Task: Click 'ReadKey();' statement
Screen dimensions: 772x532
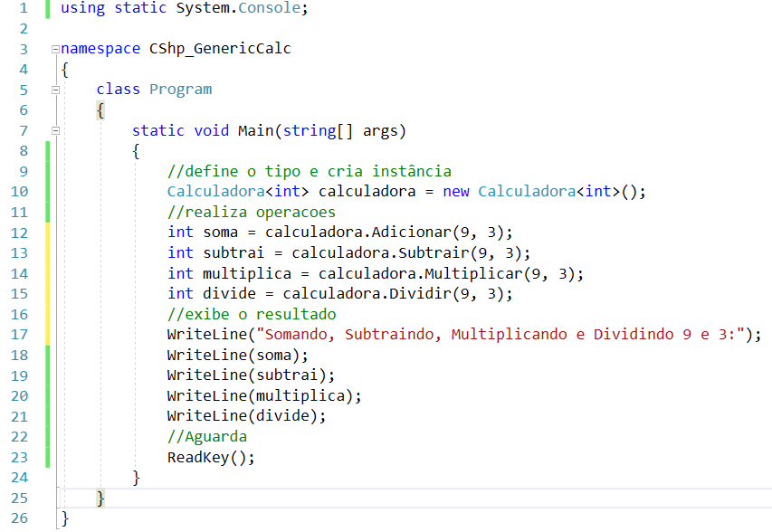Action: (x=211, y=458)
